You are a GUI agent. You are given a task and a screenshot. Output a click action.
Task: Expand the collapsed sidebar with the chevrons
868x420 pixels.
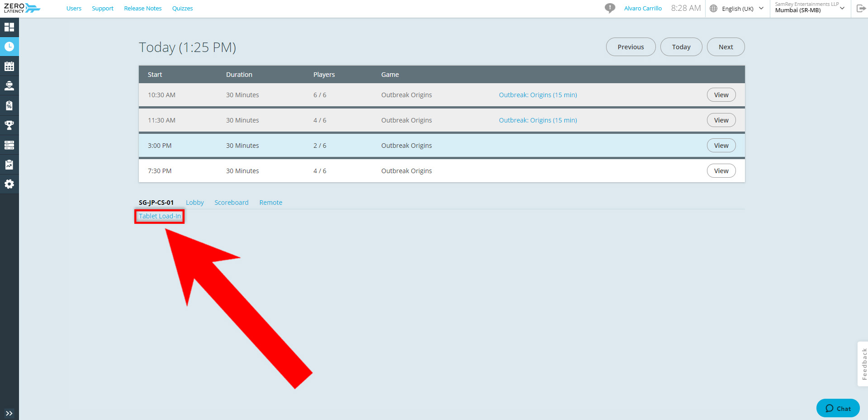click(9, 413)
